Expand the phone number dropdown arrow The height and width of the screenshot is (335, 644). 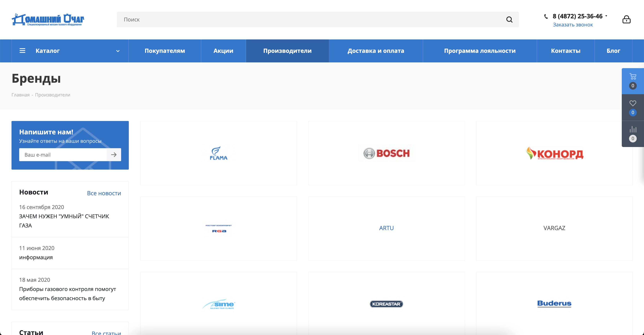[x=606, y=16]
